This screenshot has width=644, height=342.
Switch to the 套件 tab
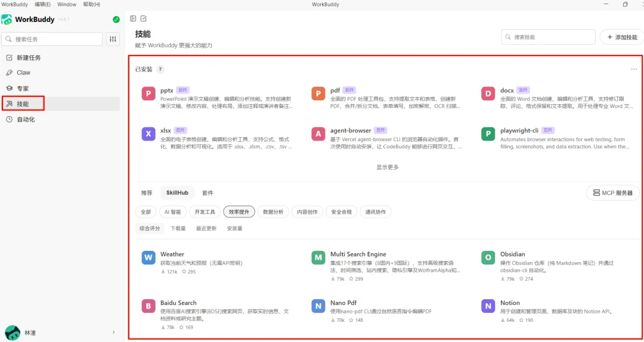coord(208,192)
